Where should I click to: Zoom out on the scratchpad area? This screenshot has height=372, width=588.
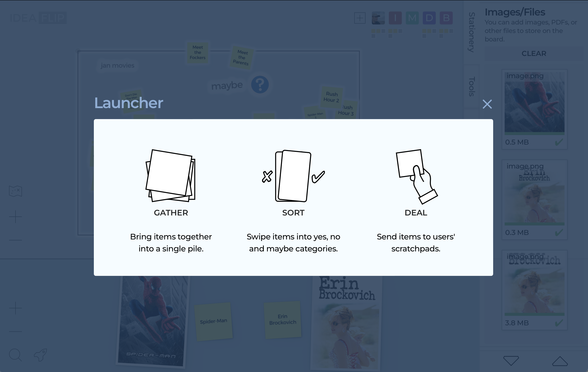click(15, 332)
